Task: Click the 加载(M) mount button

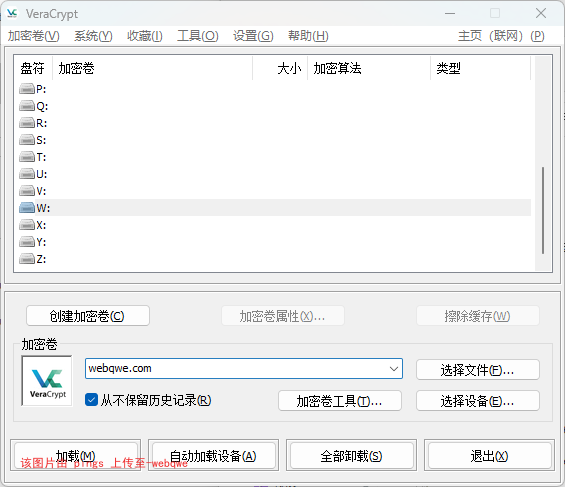Action: (76, 456)
